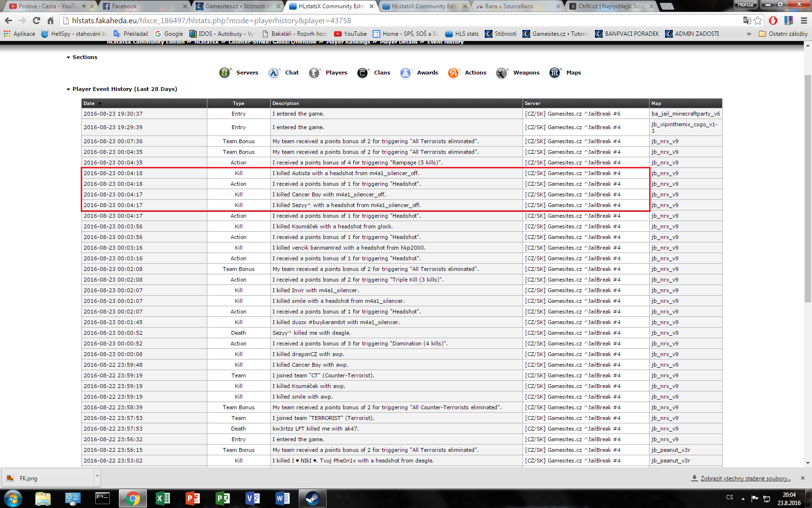Open the Clans section icon
Screen dimensions: 812x508
coord(362,73)
